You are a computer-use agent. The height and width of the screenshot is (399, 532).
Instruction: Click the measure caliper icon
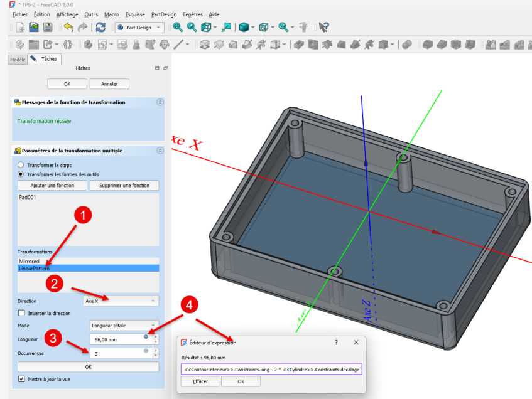[303, 27]
